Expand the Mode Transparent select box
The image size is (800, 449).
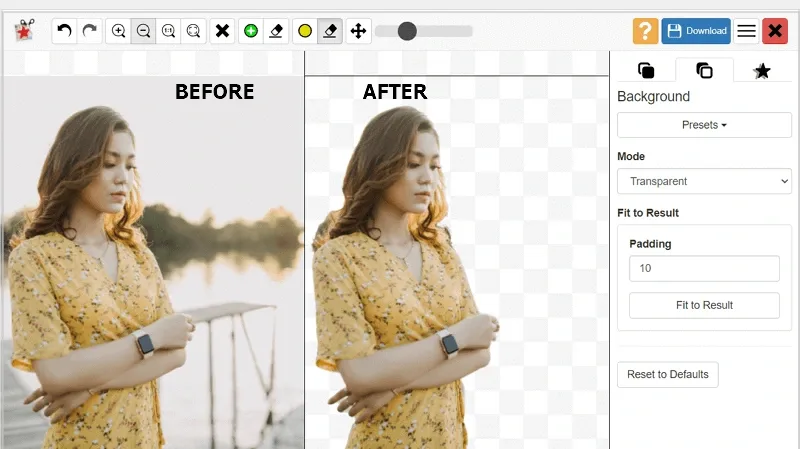pyautogui.click(x=704, y=181)
